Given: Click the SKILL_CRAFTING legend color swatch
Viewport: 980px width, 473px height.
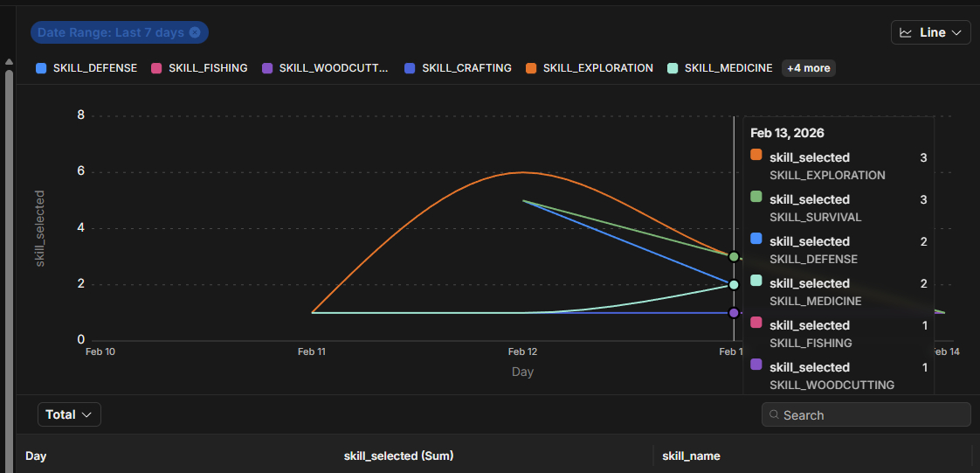Looking at the screenshot, I should coord(409,68).
